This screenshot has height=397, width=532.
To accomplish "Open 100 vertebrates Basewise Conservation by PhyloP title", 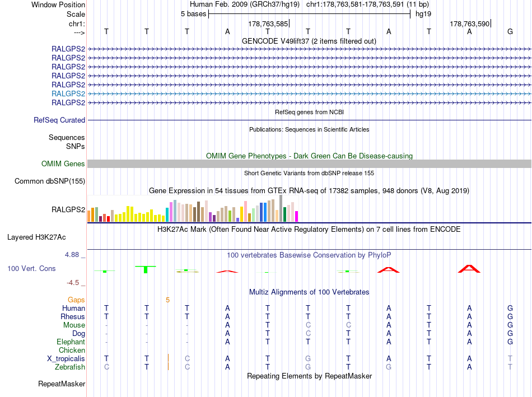I will point(309,255).
